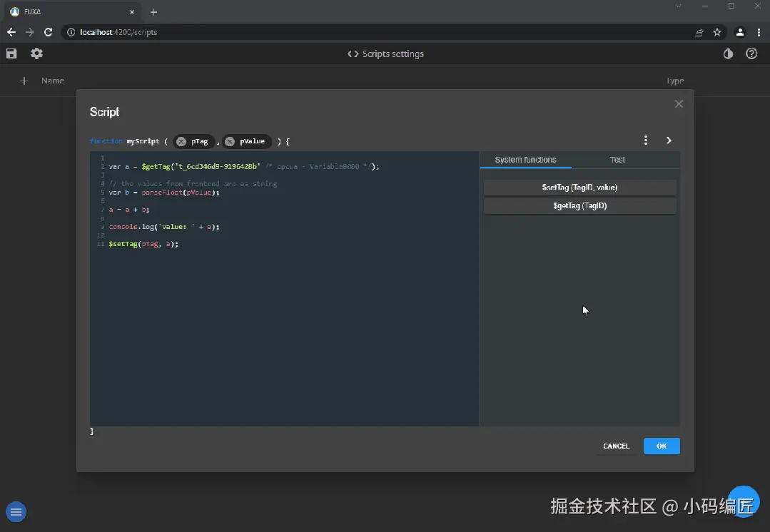Open settings via the gear icon
Image resolution: width=770 pixels, height=532 pixels.
(x=37, y=53)
